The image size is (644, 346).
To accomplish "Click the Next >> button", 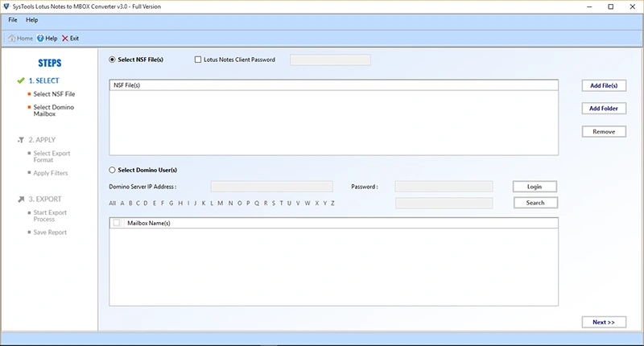I will pyautogui.click(x=604, y=322).
